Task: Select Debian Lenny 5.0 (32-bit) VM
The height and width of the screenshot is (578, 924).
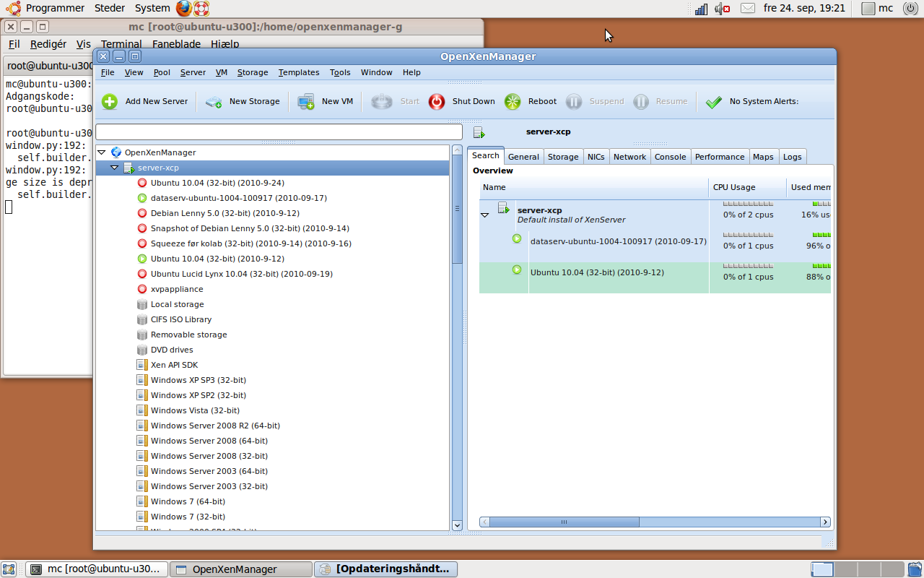Action: 225,213
